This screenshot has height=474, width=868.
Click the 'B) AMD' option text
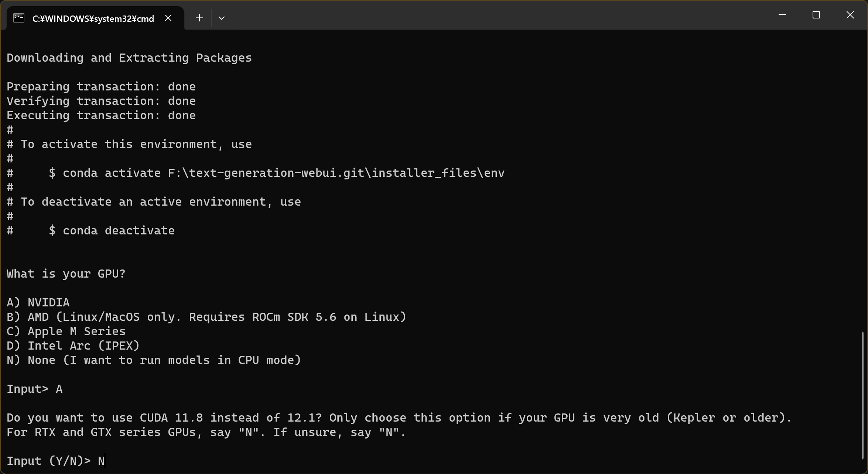pos(206,317)
